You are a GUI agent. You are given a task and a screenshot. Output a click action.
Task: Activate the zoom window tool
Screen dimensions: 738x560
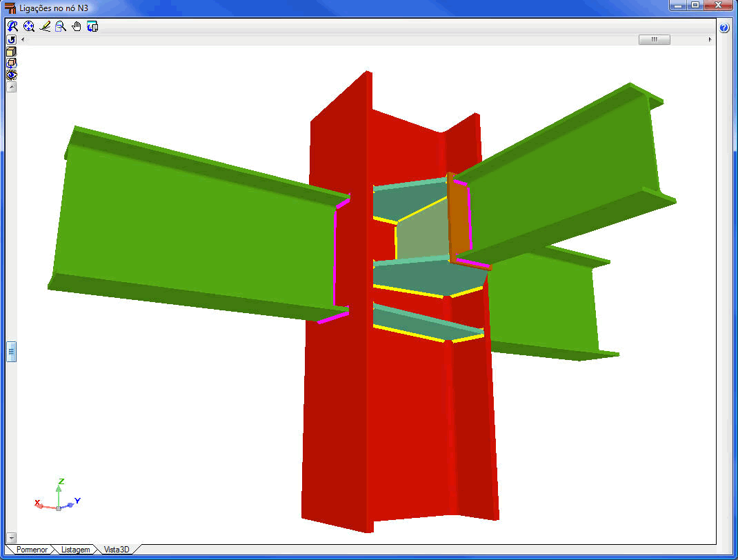coord(61,26)
